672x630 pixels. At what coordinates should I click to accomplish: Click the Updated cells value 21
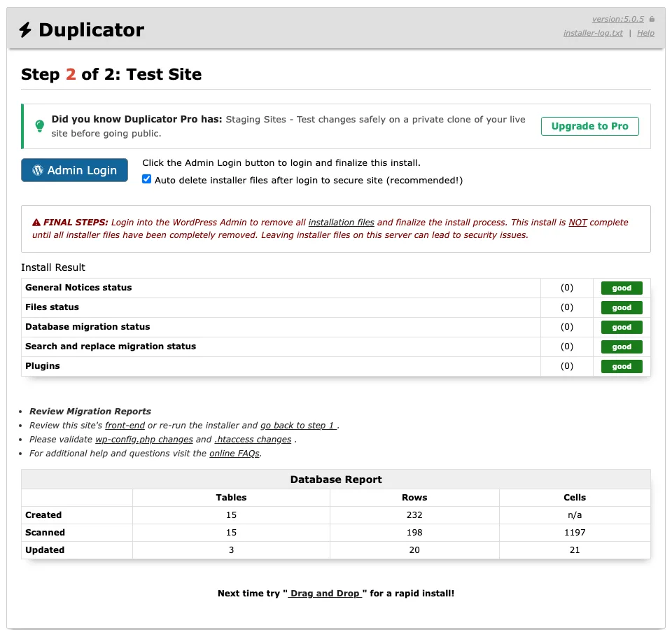click(x=575, y=550)
